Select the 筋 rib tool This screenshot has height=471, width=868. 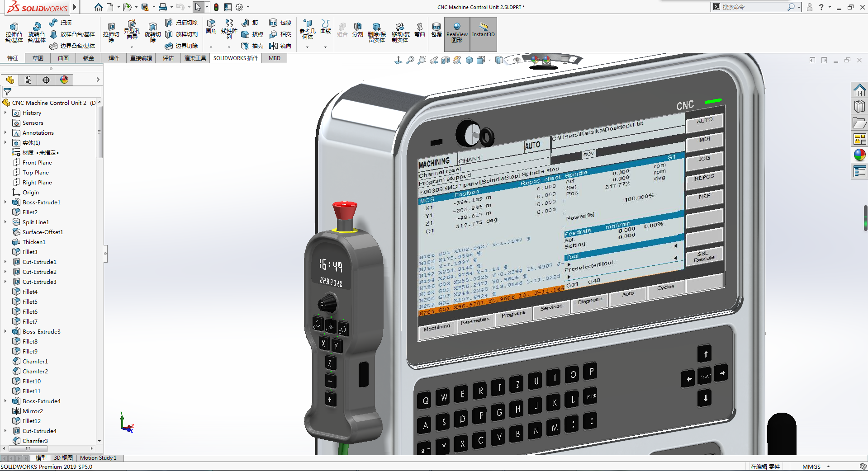coord(250,22)
